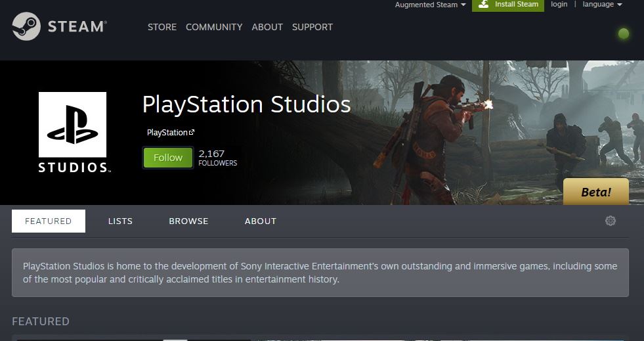Follow PlayStation Studios
The height and width of the screenshot is (341, 644).
[x=168, y=158]
